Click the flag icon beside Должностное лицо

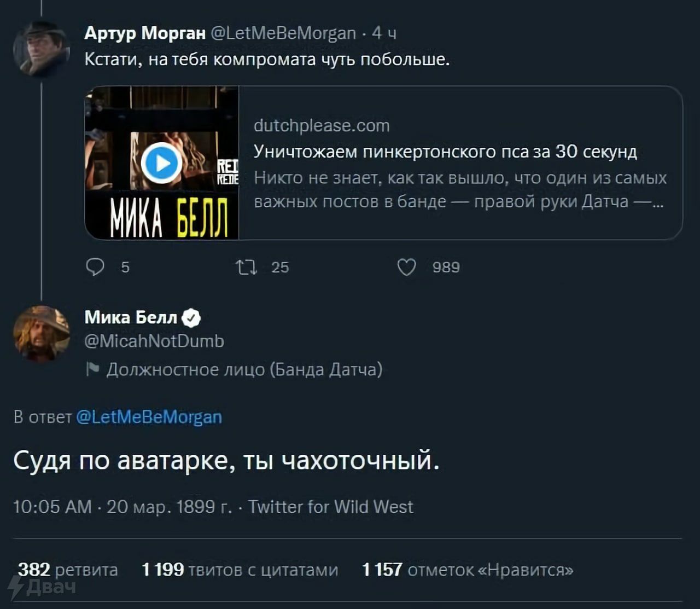[92, 370]
